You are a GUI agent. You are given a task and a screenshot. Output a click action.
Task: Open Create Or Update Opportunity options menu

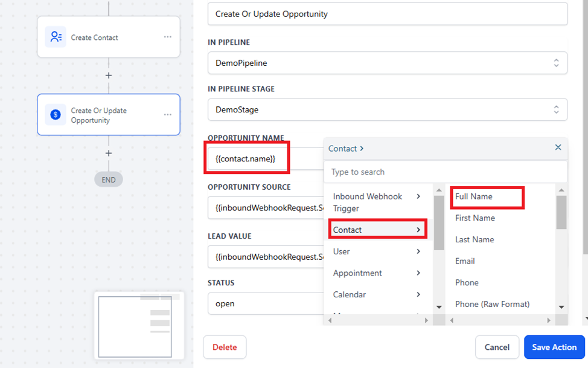168,115
